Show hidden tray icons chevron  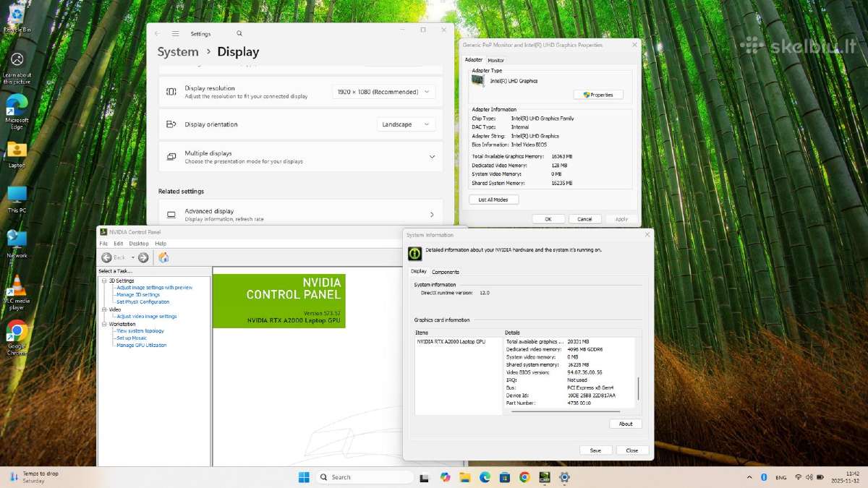coord(749,477)
